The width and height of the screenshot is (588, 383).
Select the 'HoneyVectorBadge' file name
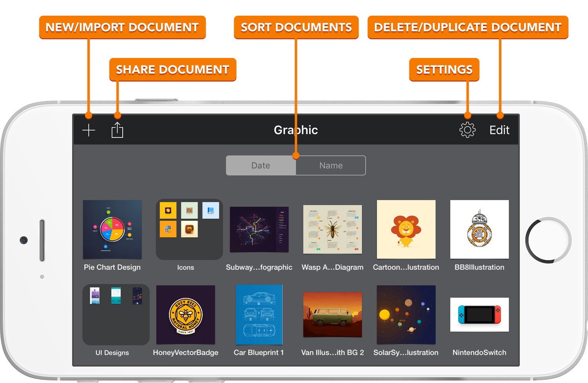186,352
